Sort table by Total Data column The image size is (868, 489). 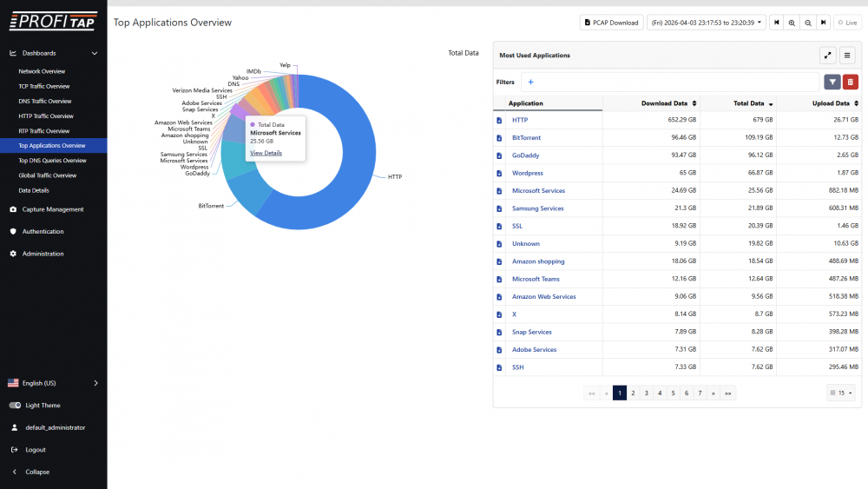[x=748, y=103]
